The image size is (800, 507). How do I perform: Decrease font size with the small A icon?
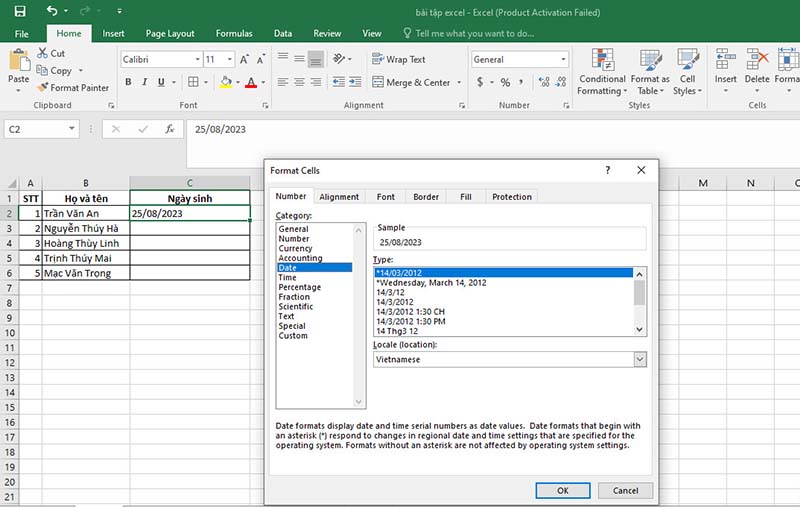tap(261, 59)
